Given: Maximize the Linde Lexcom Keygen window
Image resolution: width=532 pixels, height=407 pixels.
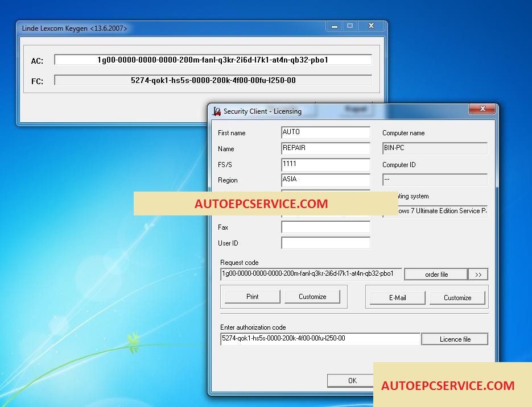Looking at the screenshot, I should click(x=350, y=26).
